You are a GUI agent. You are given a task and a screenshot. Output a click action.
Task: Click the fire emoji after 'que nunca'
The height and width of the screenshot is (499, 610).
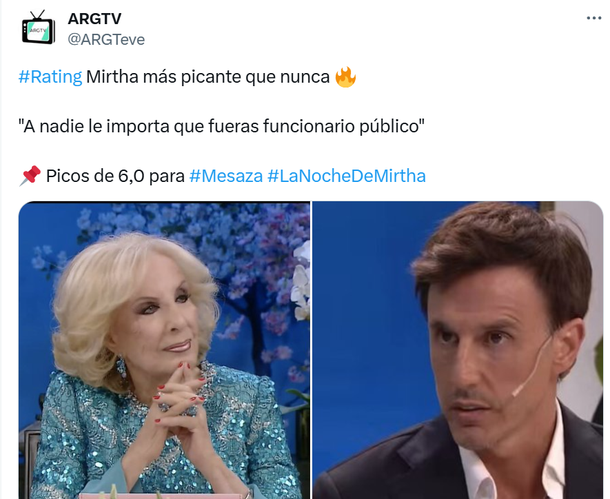coord(345,77)
